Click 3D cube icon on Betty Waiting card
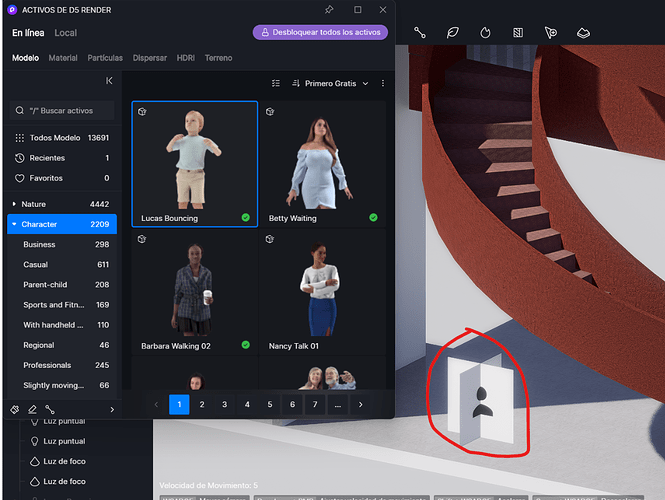The width and height of the screenshot is (665, 500). [x=270, y=112]
